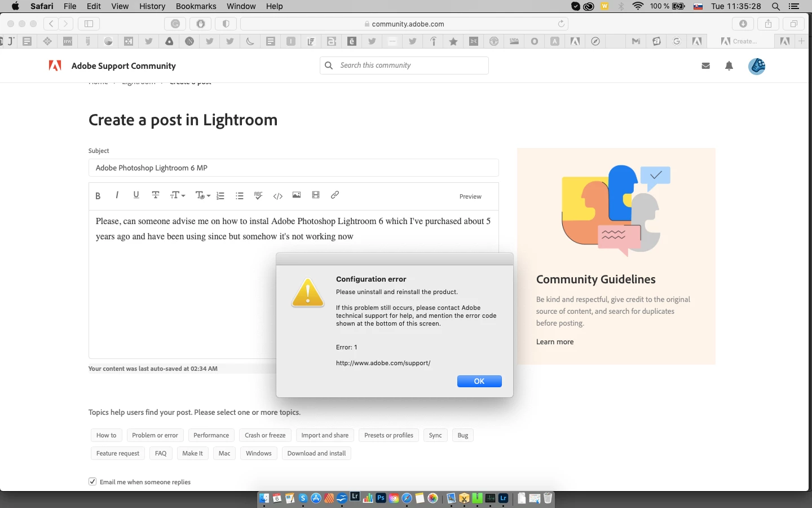This screenshot has width=812, height=508.
Task: Select the Sync topic
Action: pyautogui.click(x=435, y=435)
